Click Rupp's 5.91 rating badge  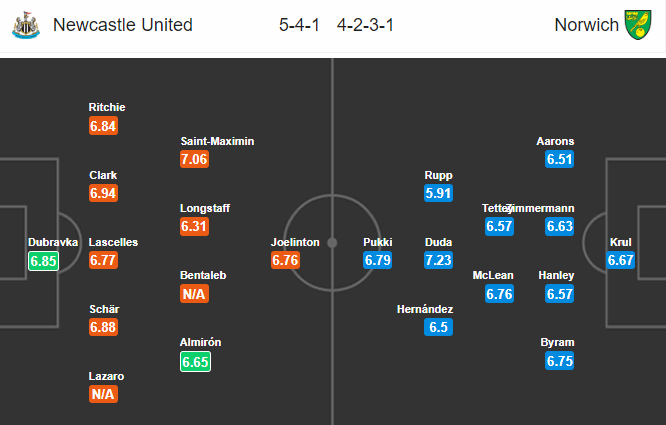[438, 193]
